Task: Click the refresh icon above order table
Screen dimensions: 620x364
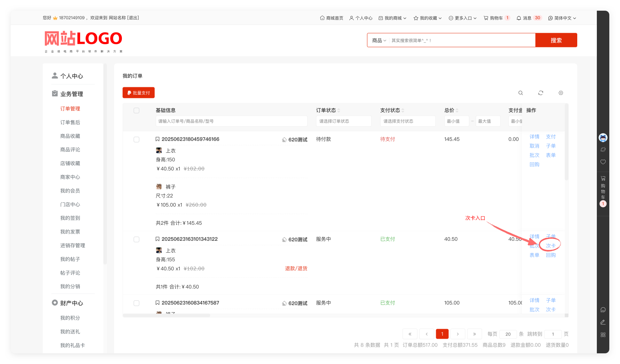Action: click(541, 93)
